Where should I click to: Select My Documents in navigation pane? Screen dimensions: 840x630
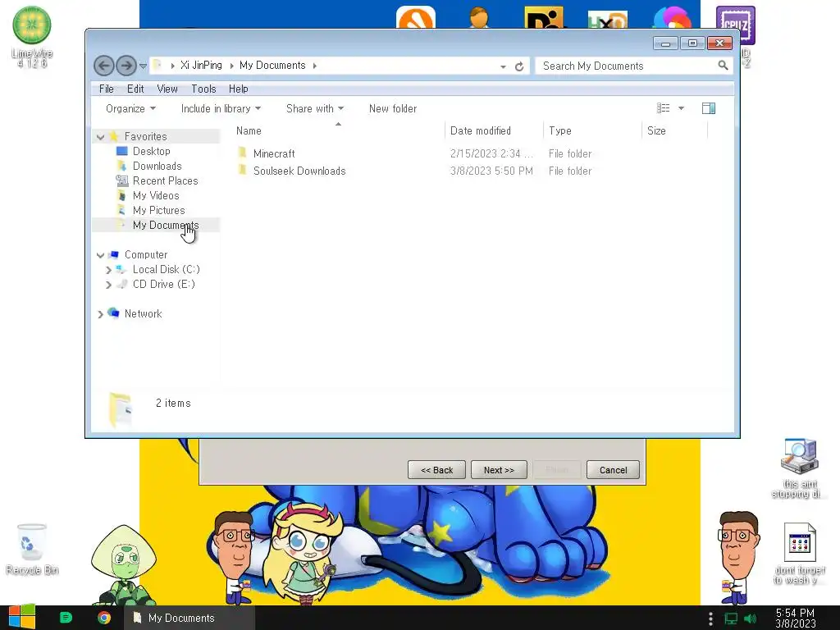pyautogui.click(x=166, y=225)
